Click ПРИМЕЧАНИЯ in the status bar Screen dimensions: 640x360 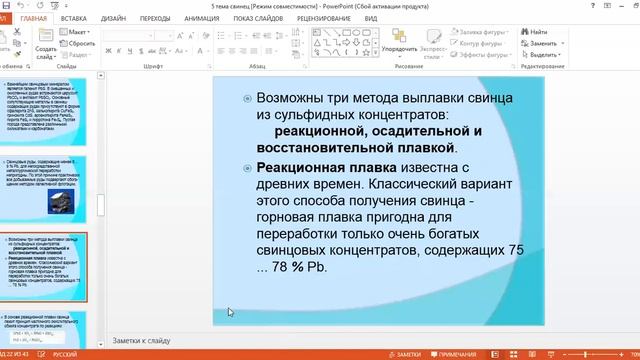coord(453,354)
